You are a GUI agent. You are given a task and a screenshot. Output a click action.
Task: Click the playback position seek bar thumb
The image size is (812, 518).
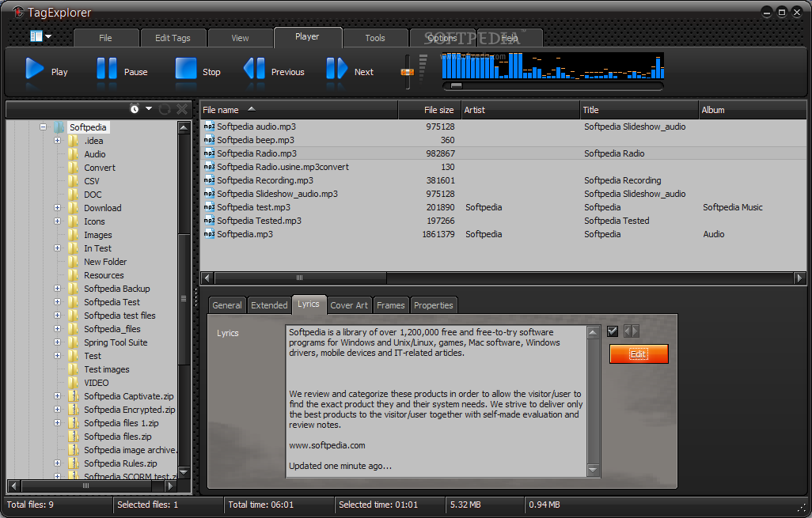456,86
